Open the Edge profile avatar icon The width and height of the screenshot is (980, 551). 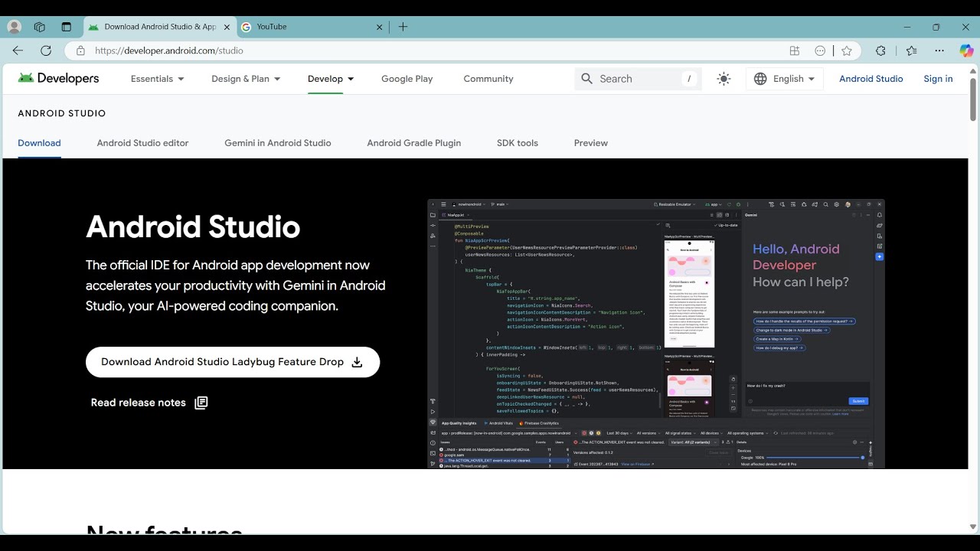[x=14, y=27]
